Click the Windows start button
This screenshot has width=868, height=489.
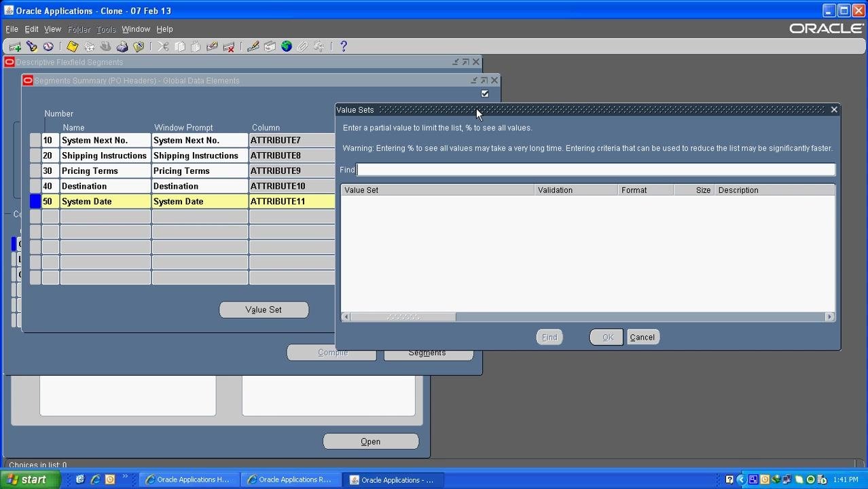[31, 479]
